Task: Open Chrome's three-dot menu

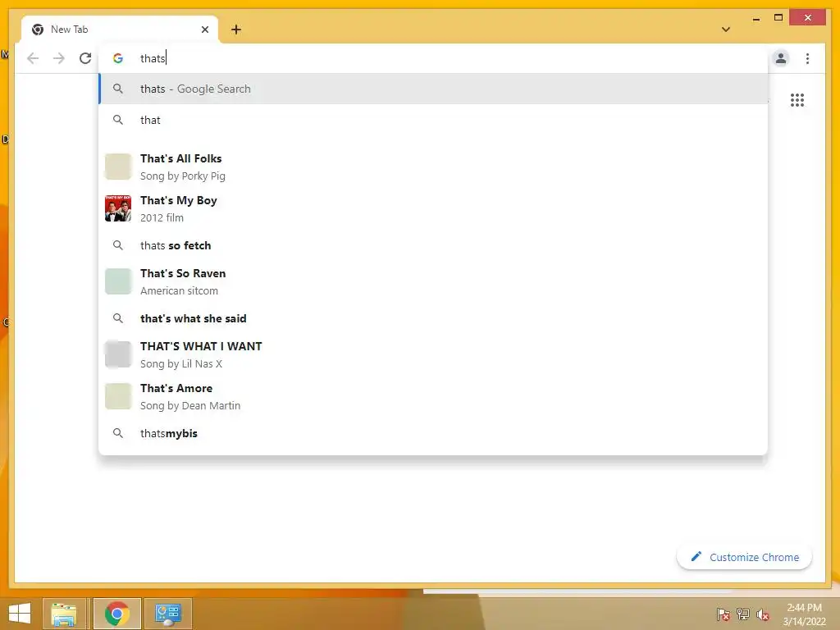Action: tap(807, 58)
